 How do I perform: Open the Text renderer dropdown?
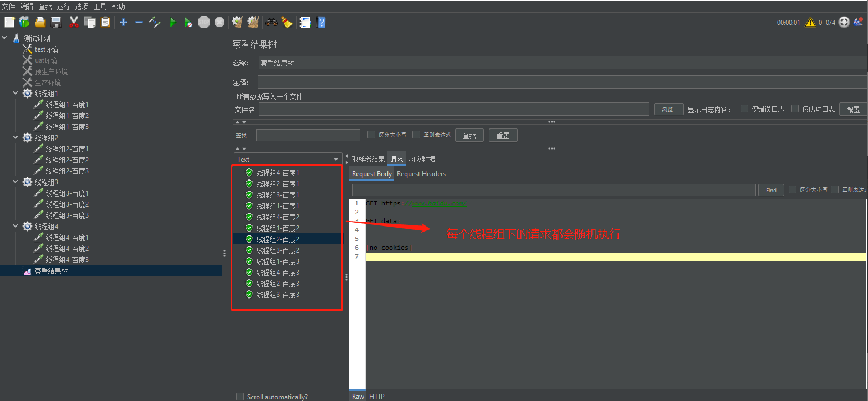click(x=288, y=159)
